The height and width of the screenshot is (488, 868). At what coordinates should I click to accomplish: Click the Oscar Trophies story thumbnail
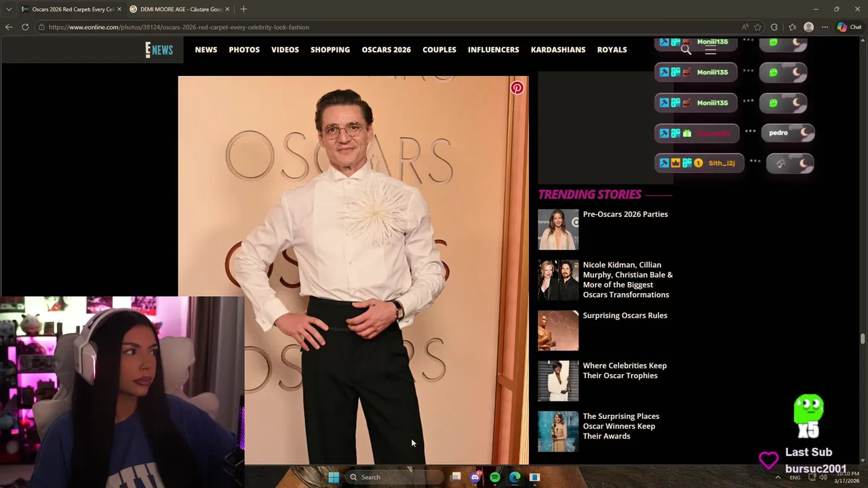558,381
